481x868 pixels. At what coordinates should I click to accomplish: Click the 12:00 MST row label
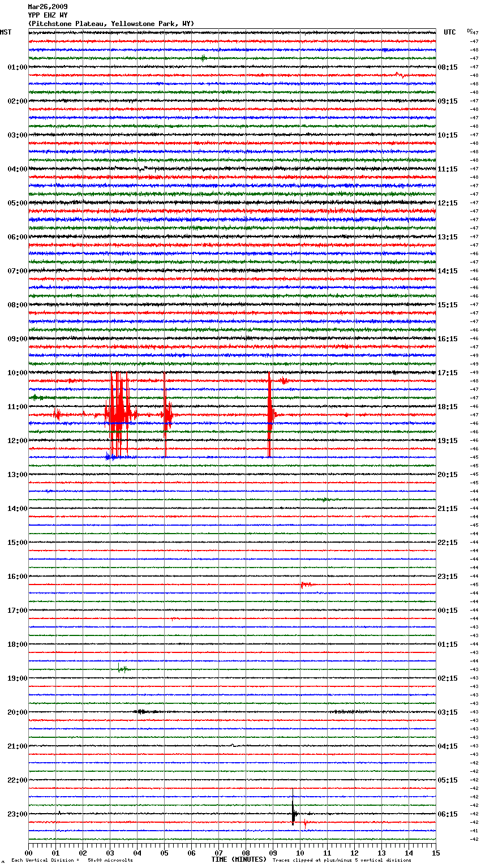(18, 441)
